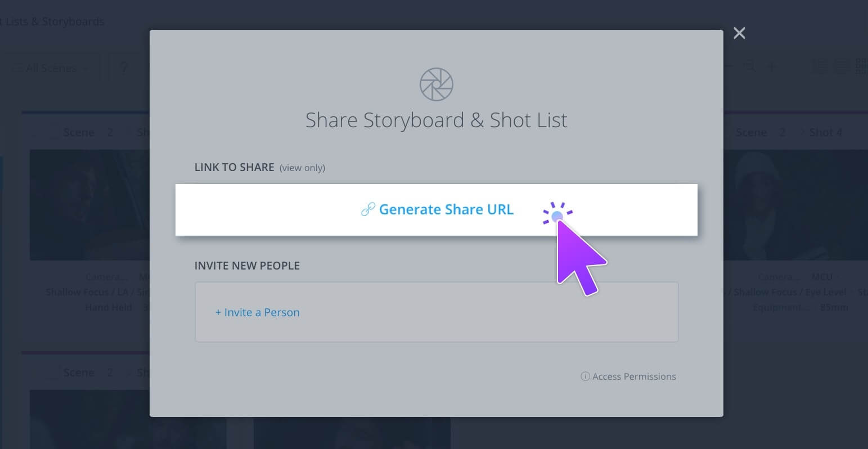View Access Permissions info
This screenshot has height=449, width=868.
[628, 376]
